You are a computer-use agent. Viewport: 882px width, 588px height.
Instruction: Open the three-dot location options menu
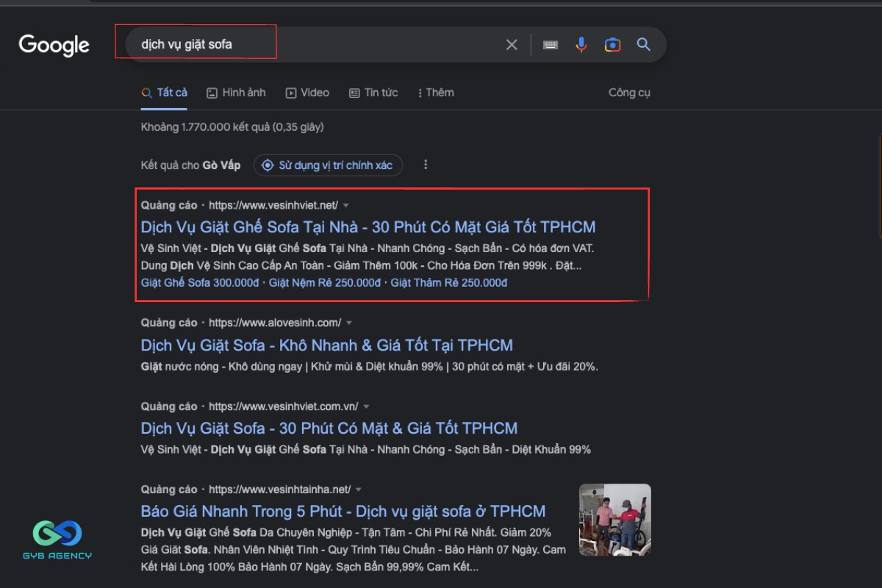pos(426,165)
